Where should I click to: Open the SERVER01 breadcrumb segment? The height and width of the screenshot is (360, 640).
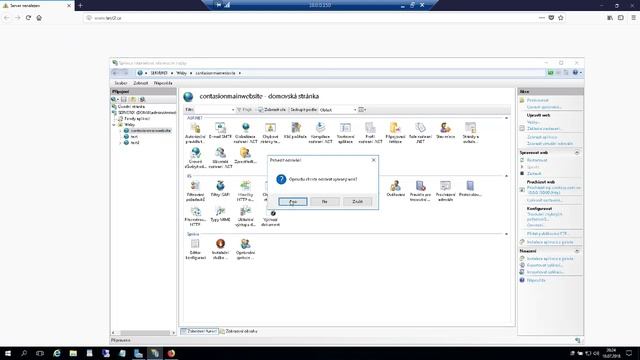(159, 73)
